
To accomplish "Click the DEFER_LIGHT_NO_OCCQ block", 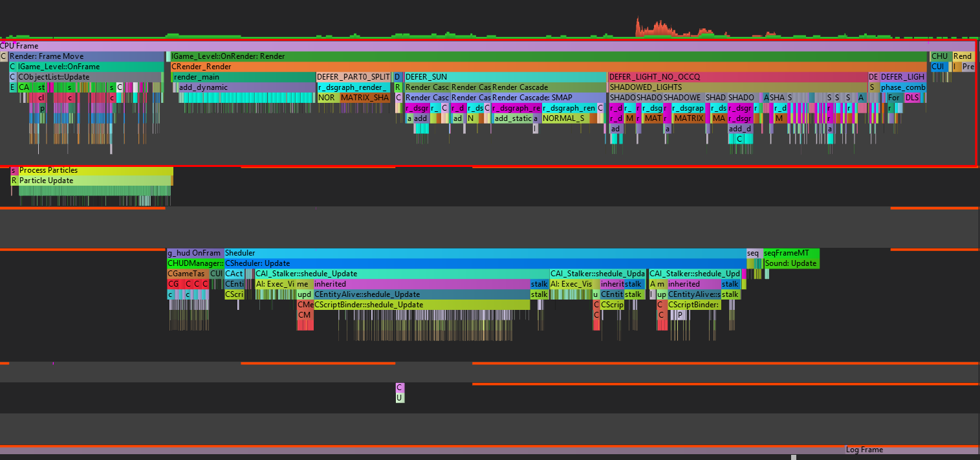I will 737,77.
